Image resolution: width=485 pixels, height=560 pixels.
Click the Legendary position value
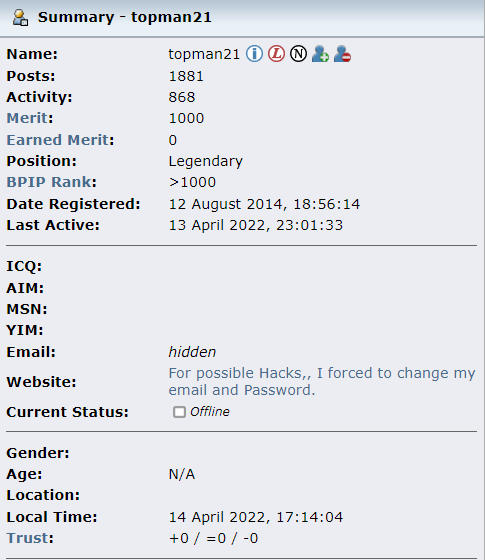pyautogui.click(x=205, y=161)
